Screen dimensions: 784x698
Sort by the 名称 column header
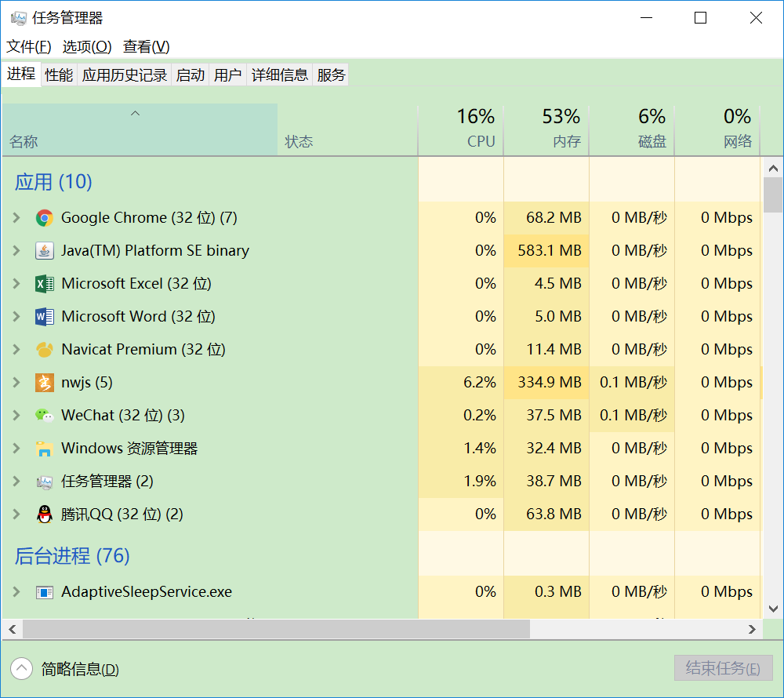[x=140, y=130]
